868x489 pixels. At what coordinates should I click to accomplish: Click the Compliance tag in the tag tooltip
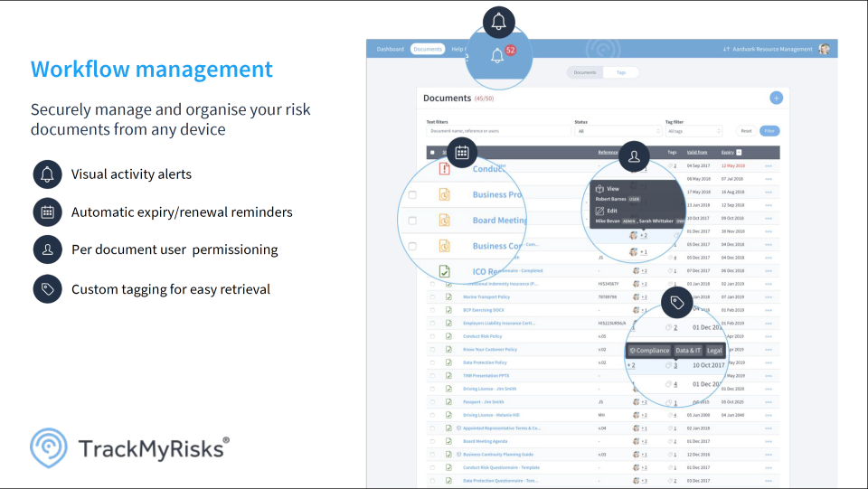649,351
